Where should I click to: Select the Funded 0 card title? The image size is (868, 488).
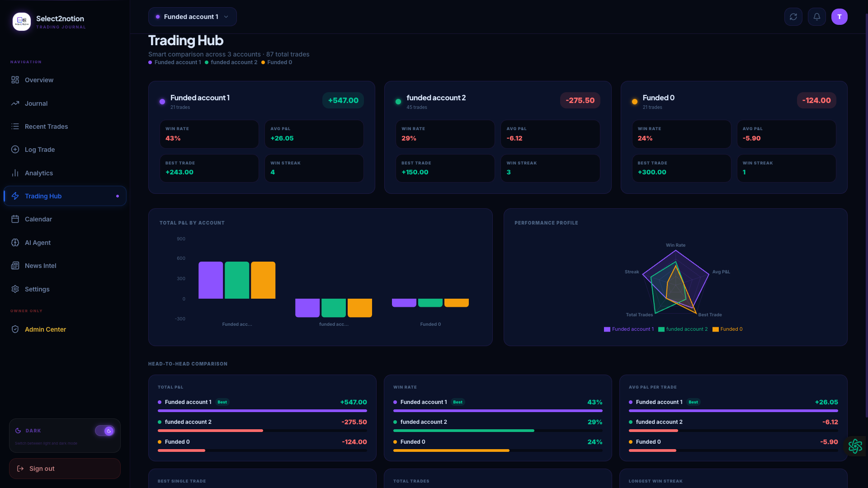tap(658, 98)
